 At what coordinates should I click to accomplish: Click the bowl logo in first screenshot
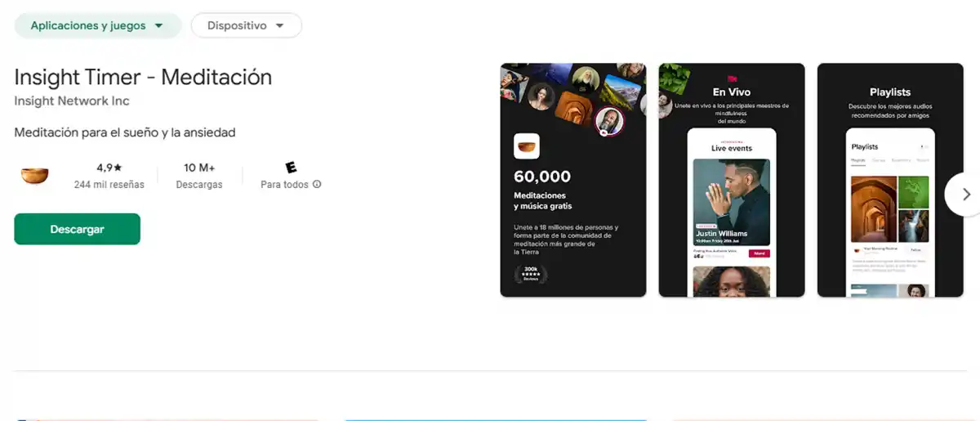[527, 146]
